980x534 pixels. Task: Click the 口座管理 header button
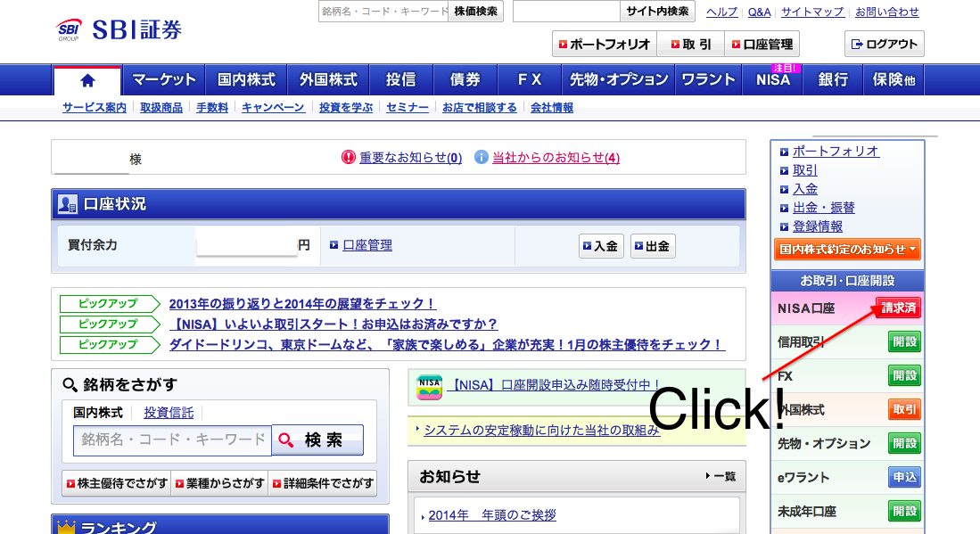pyautogui.click(x=762, y=45)
